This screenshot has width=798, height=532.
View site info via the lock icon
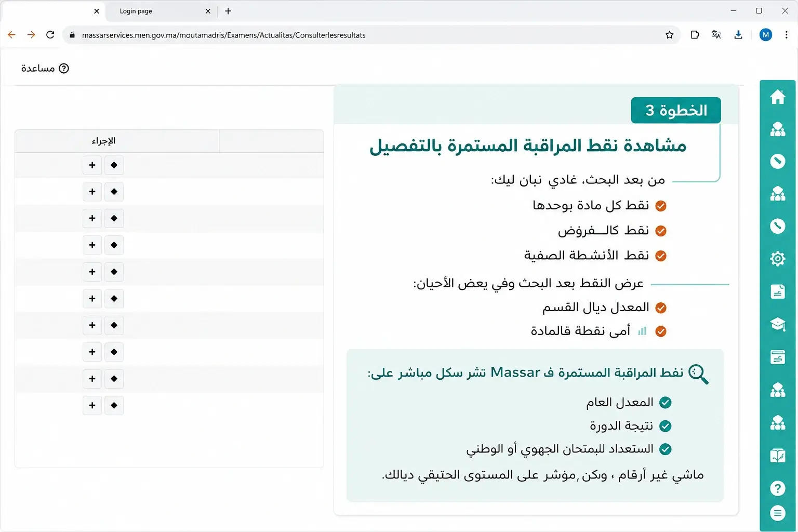point(72,35)
